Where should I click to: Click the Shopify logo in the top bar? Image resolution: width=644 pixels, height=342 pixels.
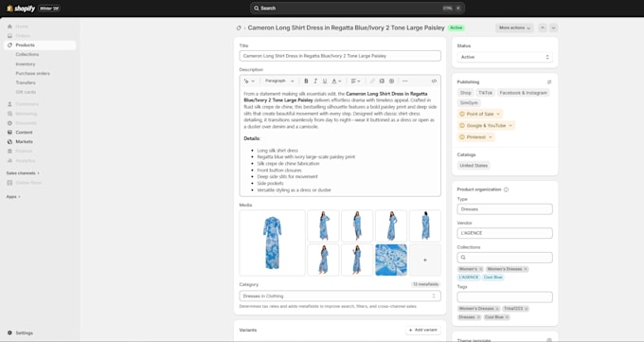click(x=21, y=9)
